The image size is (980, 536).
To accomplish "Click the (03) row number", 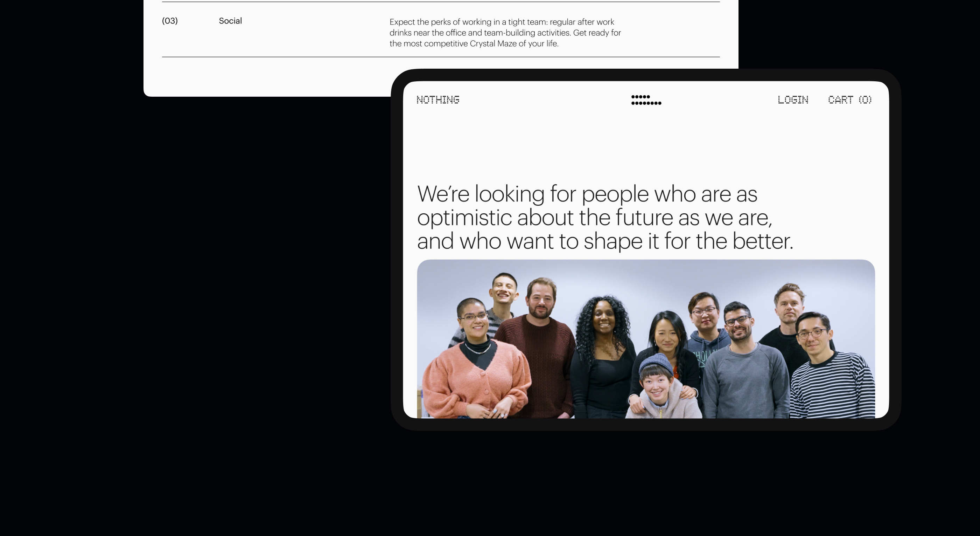I will click(170, 21).
